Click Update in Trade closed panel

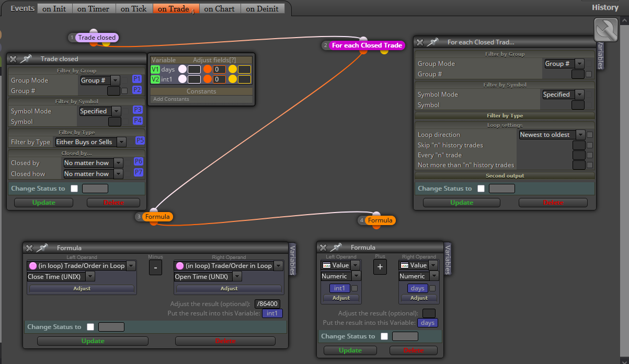44,203
